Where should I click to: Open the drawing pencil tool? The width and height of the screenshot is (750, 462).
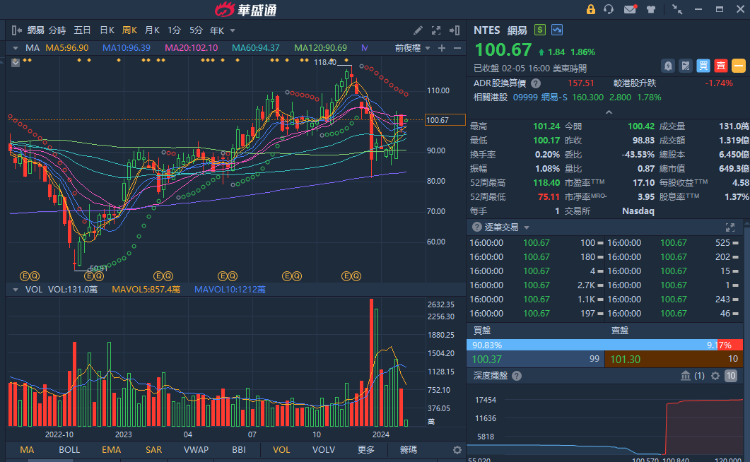(x=418, y=30)
